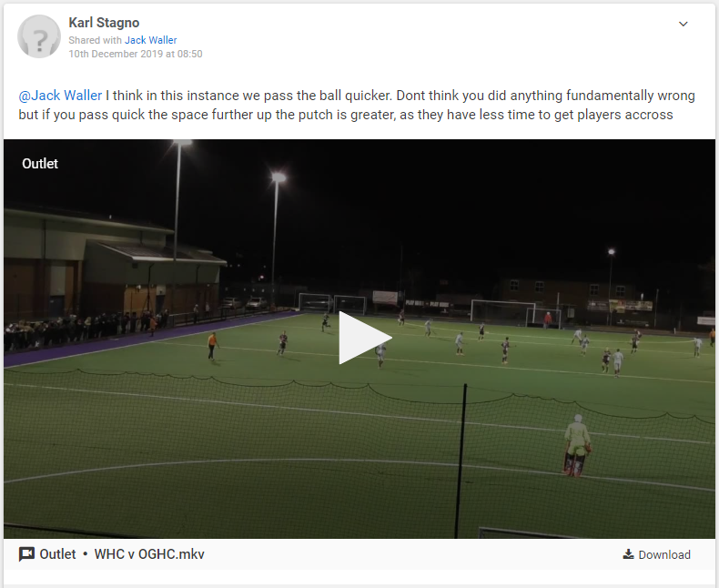Play the Outlet video clip
Image resolution: width=719 pixels, height=588 pixels.
[365, 338]
